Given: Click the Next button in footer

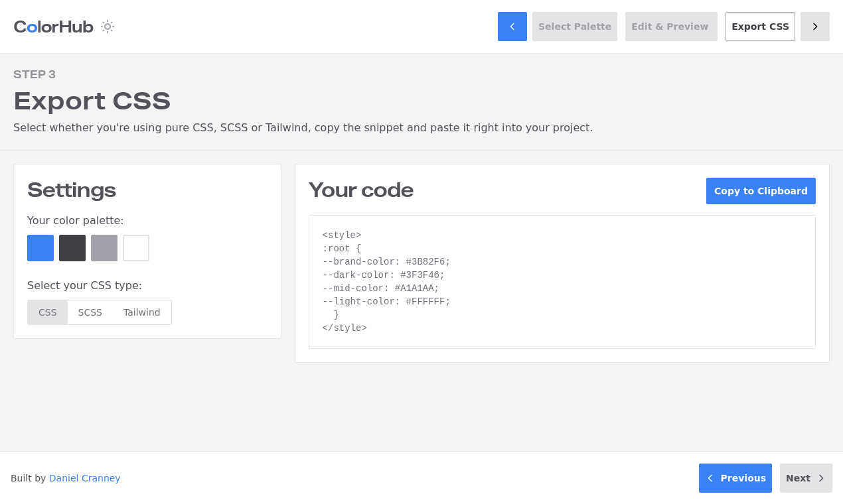Looking at the screenshot, I should (x=806, y=478).
